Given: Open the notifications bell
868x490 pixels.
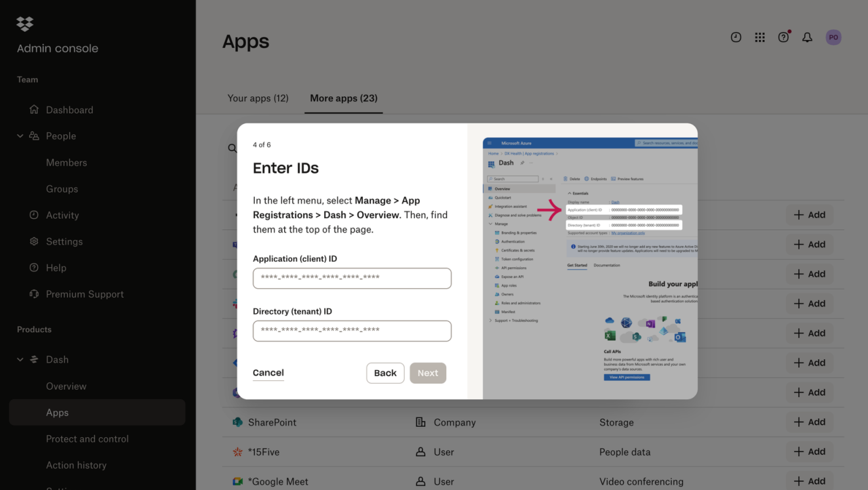Looking at the screenshot, I should (x=807, y=38).
